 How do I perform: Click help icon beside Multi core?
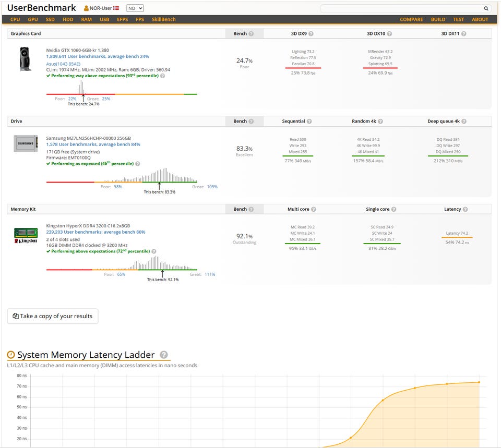(x=314, y=209)
